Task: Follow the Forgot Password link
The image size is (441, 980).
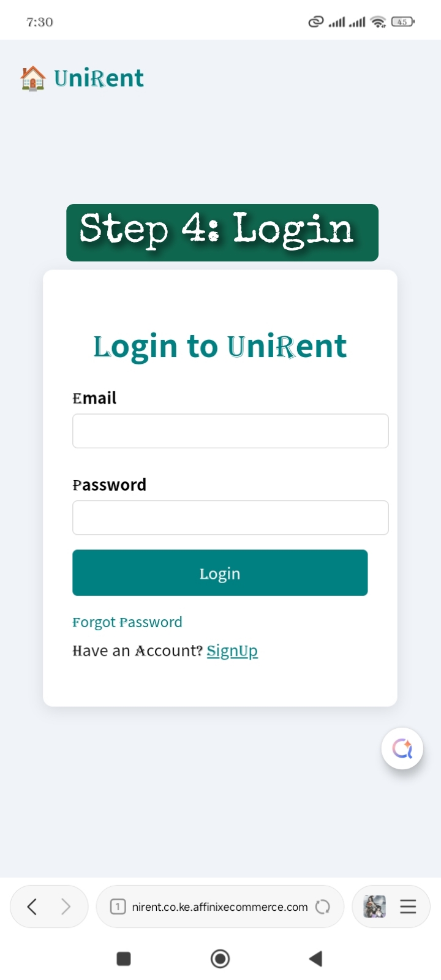Action: (127, 622)
